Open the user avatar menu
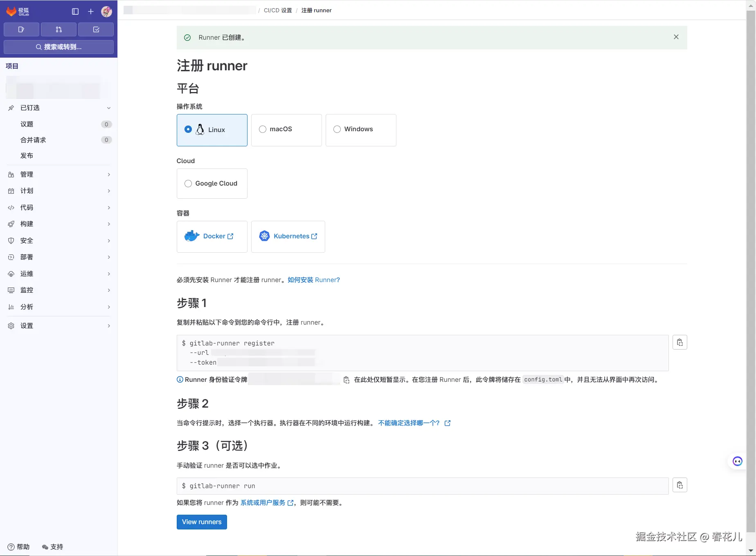The image size is (756, 556). [x=107, y=11]
